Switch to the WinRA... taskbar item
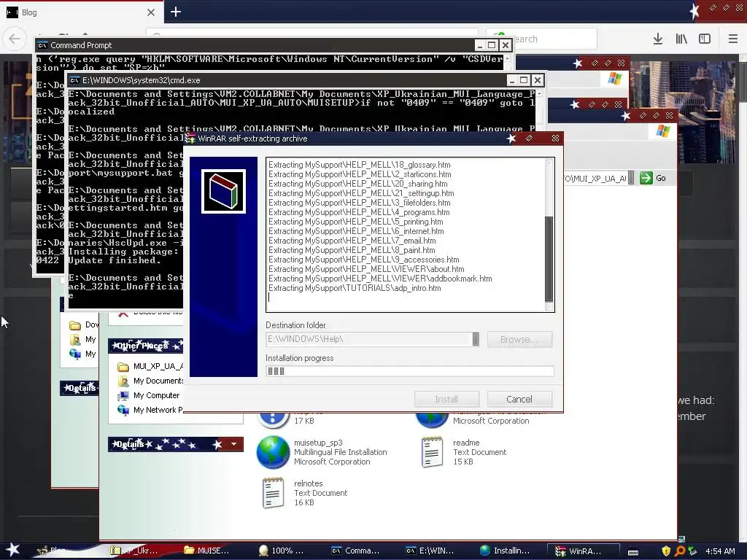Viewport: 747px width, 560px height. point(583,551)
